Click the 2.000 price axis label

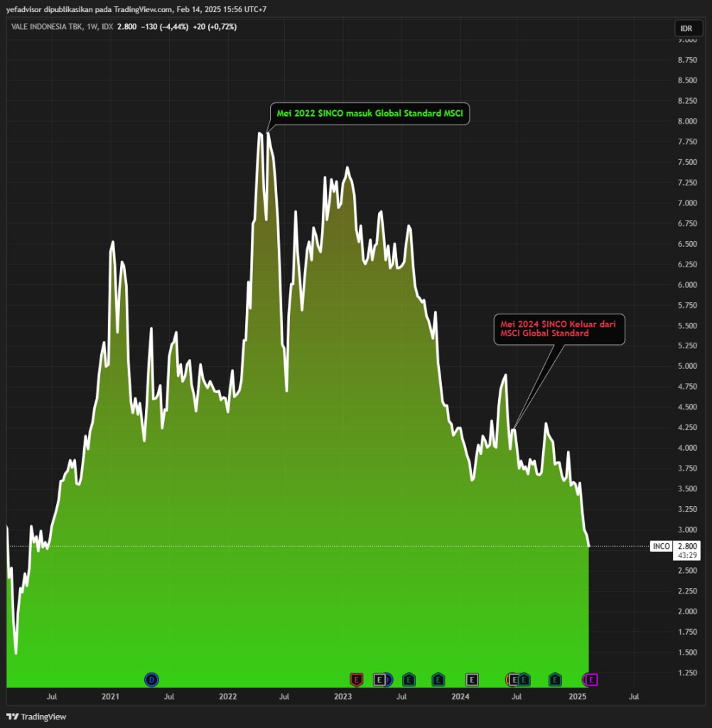coord(687,611)
